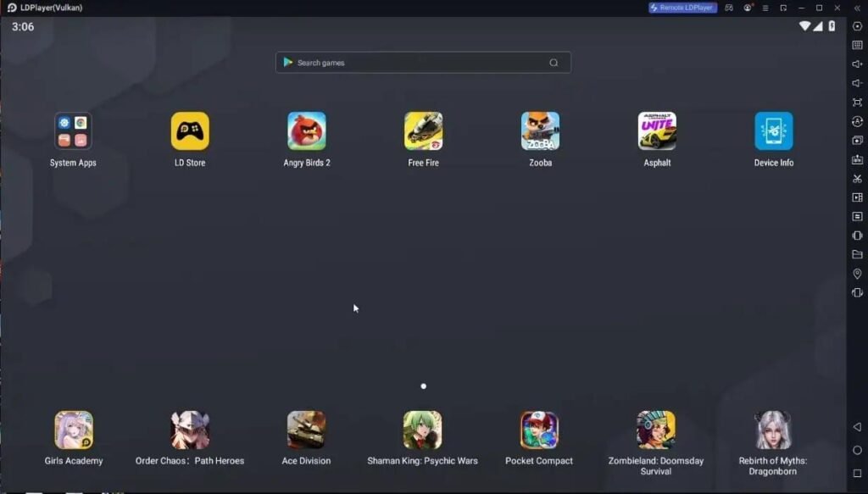The height and width of the screenshot is (494, 868).
Task: Open the Asphalt racing game
Action: [657, 131]
